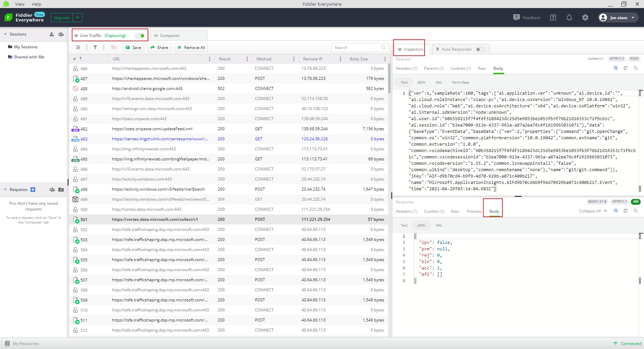Toggle the Auto Responder switch
644x349 pixels.
(480, 49)
